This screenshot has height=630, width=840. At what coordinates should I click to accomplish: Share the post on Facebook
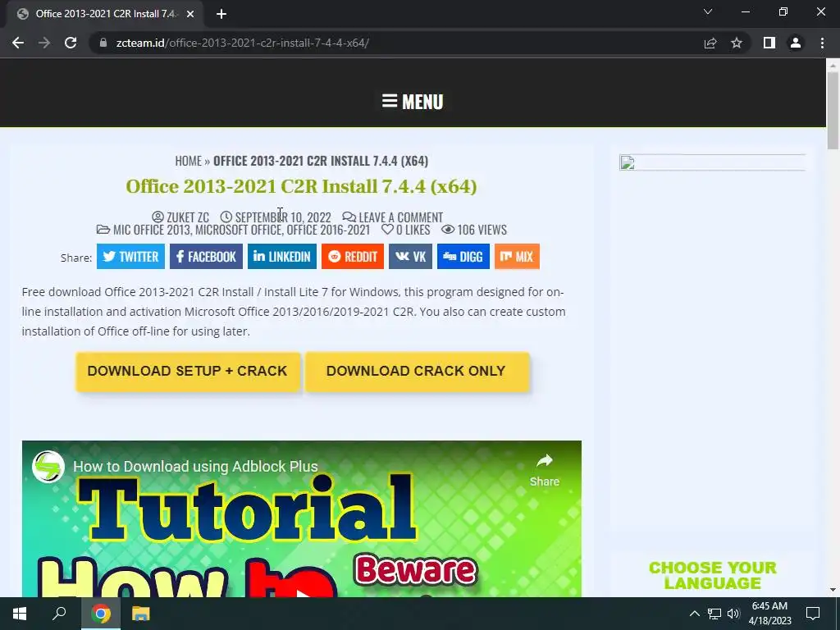(206, 257)
